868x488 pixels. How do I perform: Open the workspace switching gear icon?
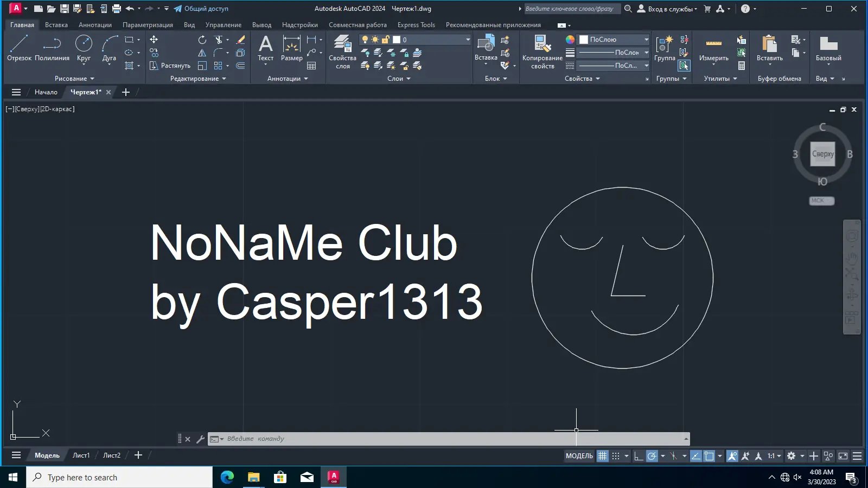pos(792,456)
